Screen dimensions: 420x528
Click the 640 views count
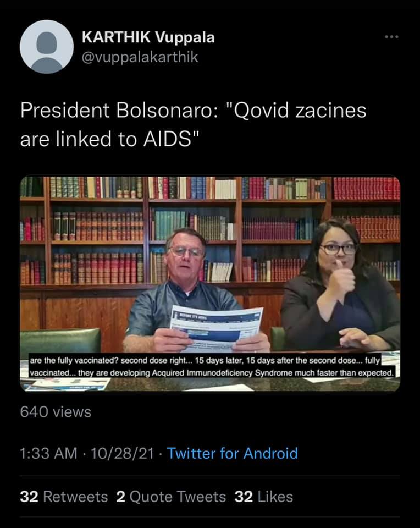point(56,412)
